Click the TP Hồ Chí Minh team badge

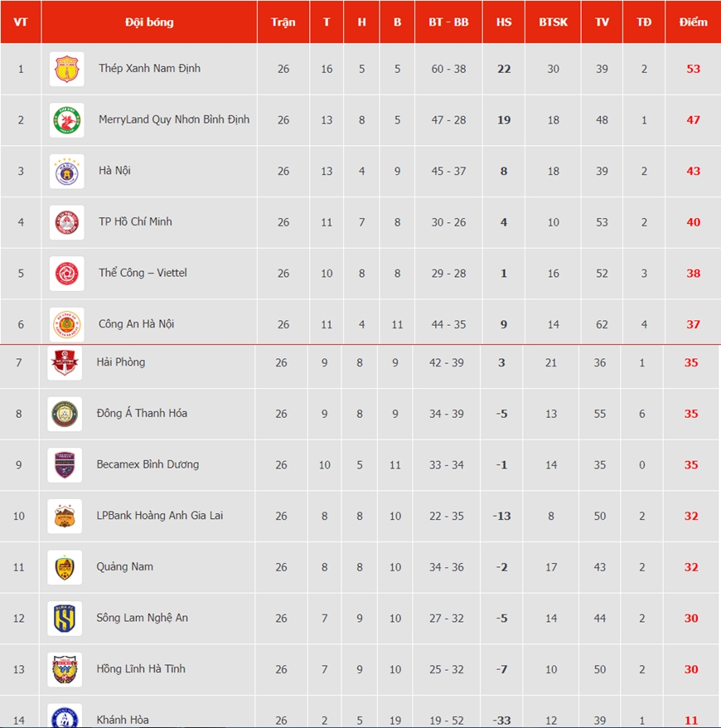(67, 222)
